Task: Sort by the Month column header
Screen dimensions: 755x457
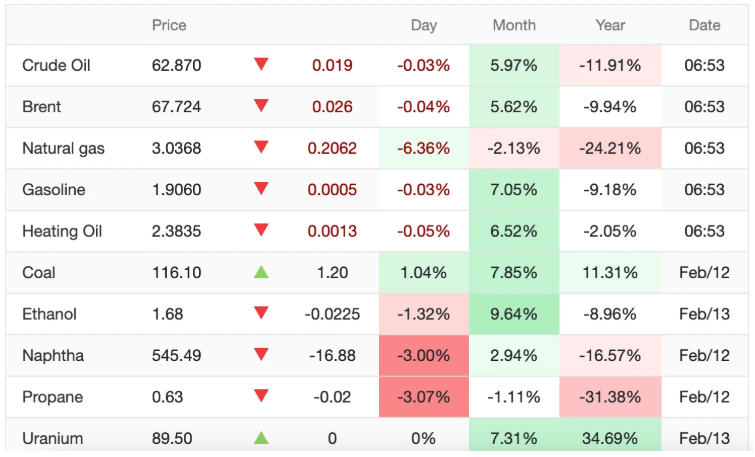Action: pos(514,25)
